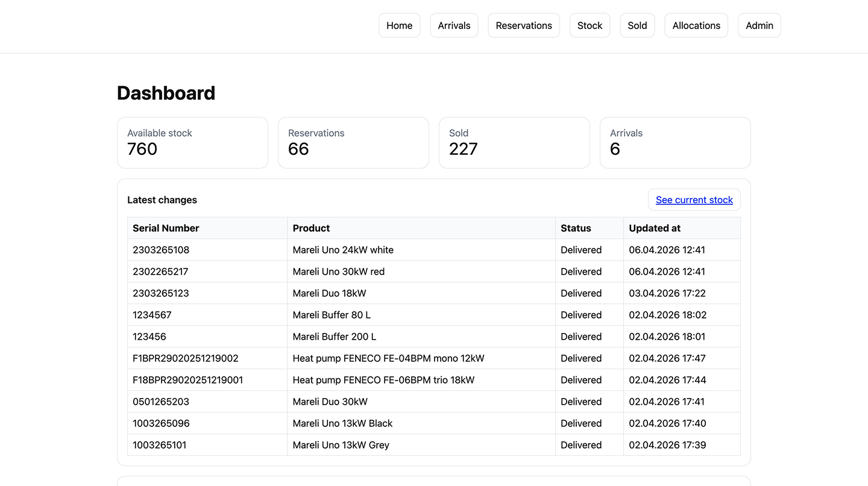Click Delivered status for Mareli Duo 30kW
Viewport: 868px width, 486px height.
(581, 402)
